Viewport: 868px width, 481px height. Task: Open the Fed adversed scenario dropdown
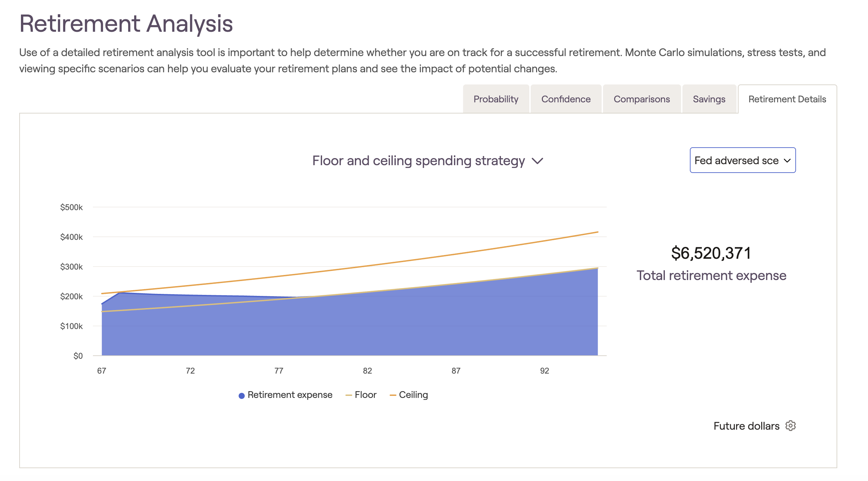click(x=743, y=160)
